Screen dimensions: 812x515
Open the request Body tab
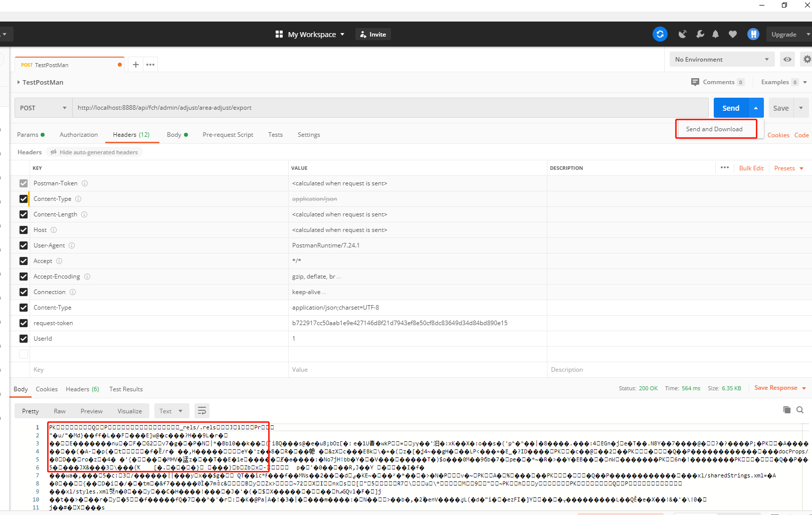coord(177,135)
